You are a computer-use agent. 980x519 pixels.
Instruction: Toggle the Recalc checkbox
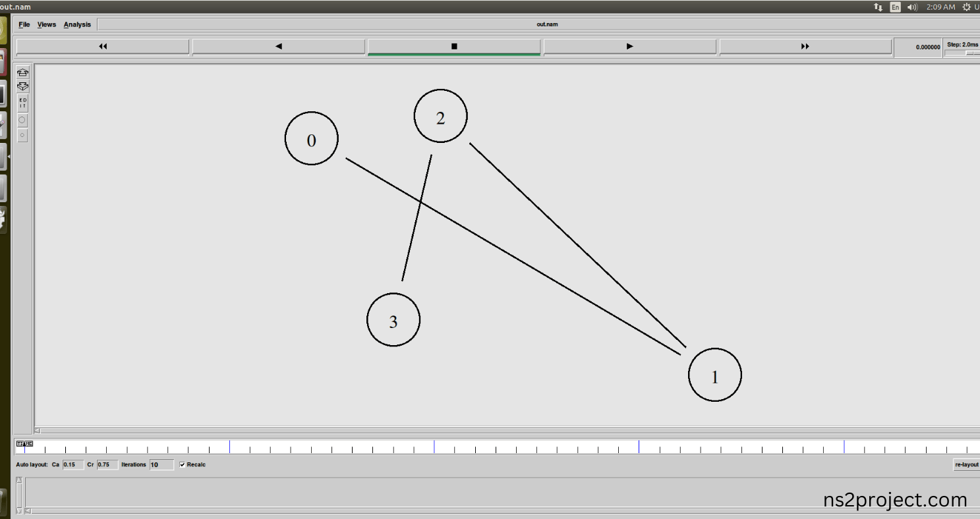point(183,465)
